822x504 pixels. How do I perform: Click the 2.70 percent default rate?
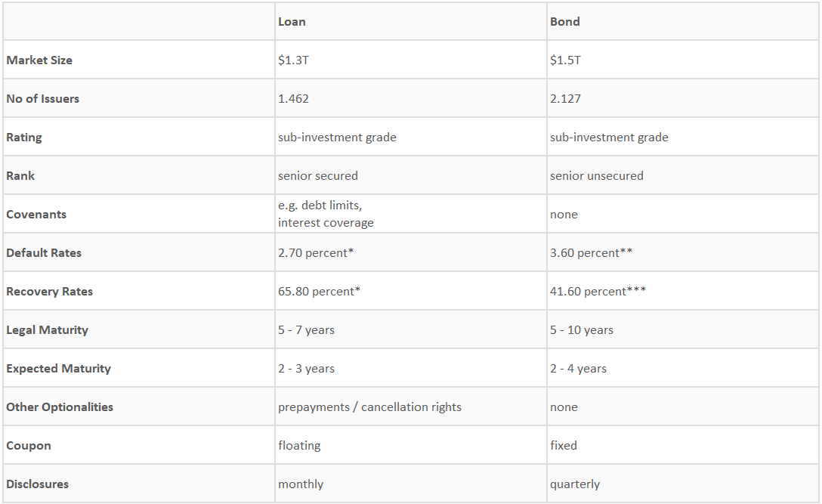316,253
